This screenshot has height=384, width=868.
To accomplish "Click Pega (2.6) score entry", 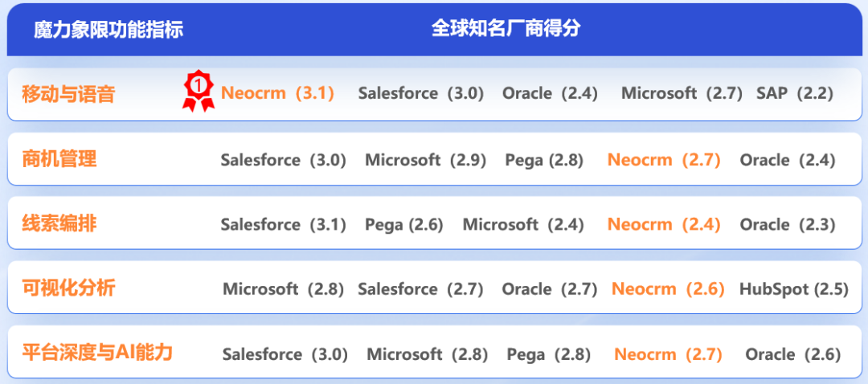I will (404, 225).
